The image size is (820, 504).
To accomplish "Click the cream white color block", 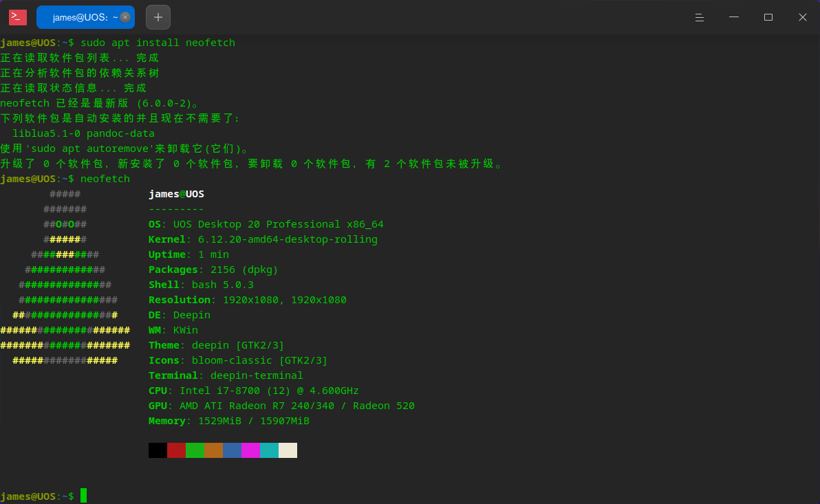I will pos(288,450).
